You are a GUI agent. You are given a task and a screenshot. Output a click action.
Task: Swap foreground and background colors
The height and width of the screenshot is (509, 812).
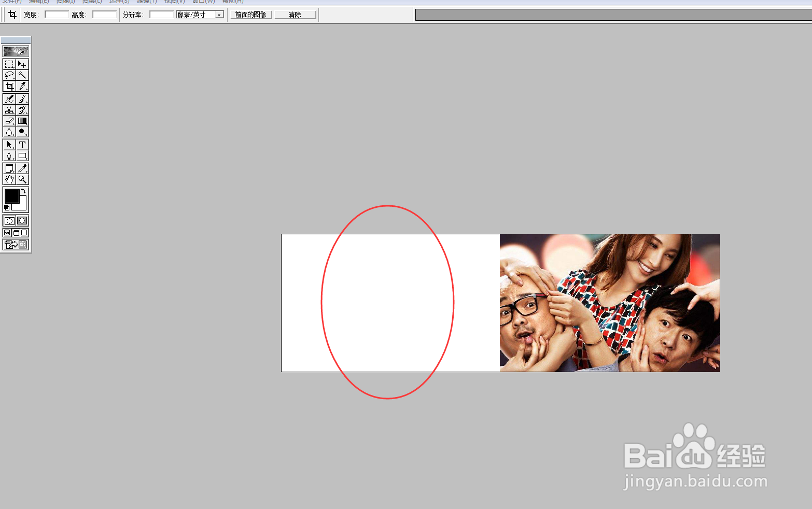[24, 191]
